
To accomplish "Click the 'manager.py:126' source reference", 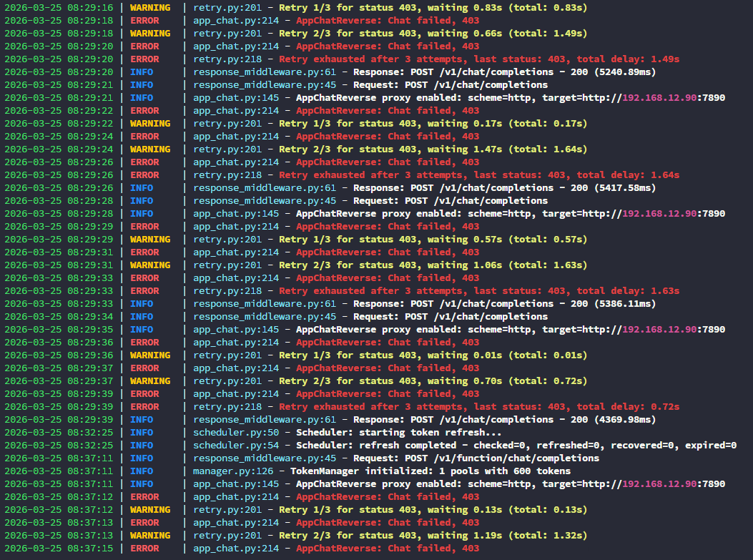I will (233, 471).
